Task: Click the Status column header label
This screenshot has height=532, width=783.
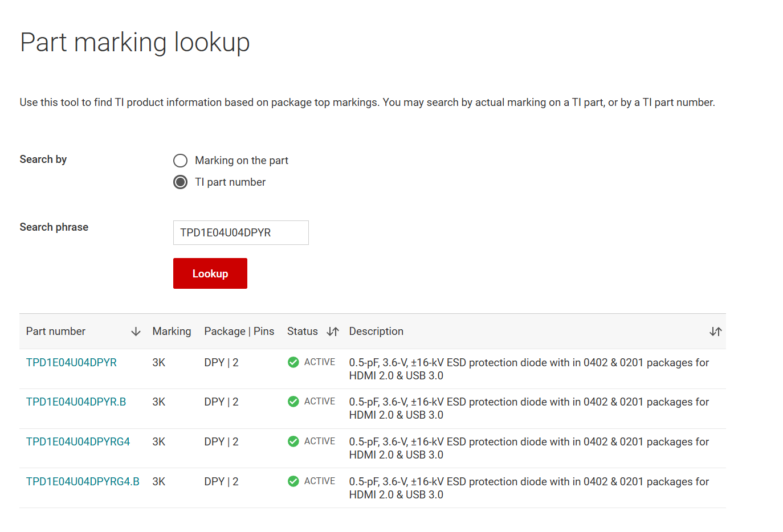Action: click(303, 332)
